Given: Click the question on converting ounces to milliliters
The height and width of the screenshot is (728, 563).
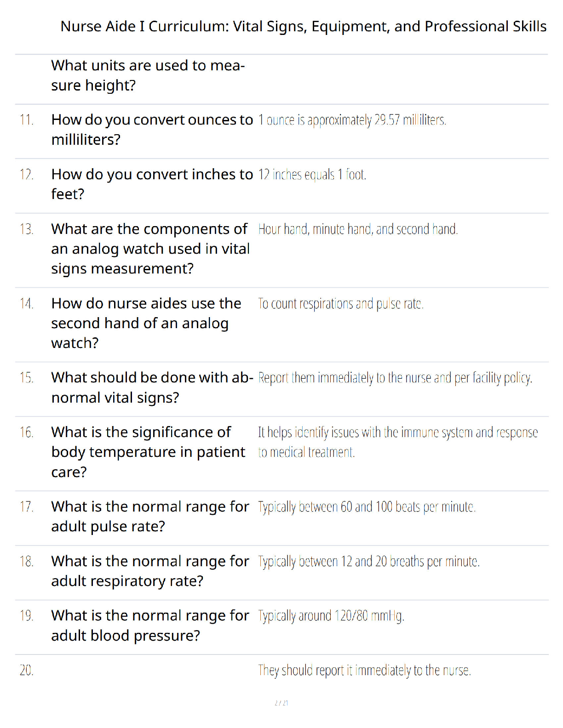Looking at the screenshot, I should [152, 130].
